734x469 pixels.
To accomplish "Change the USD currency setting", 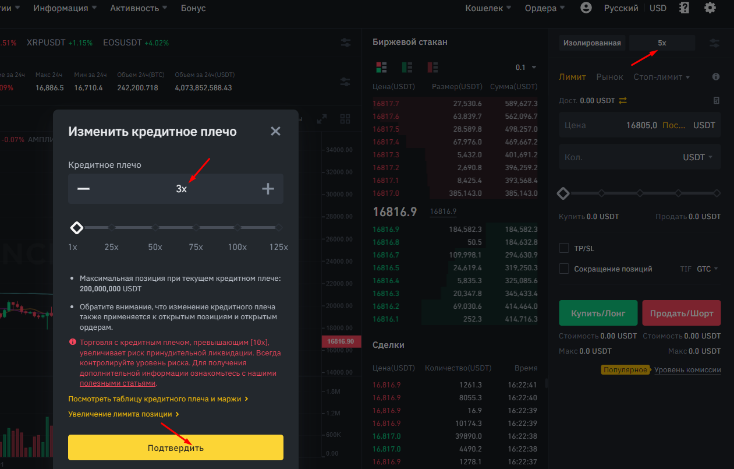I will tap(658, 8).
